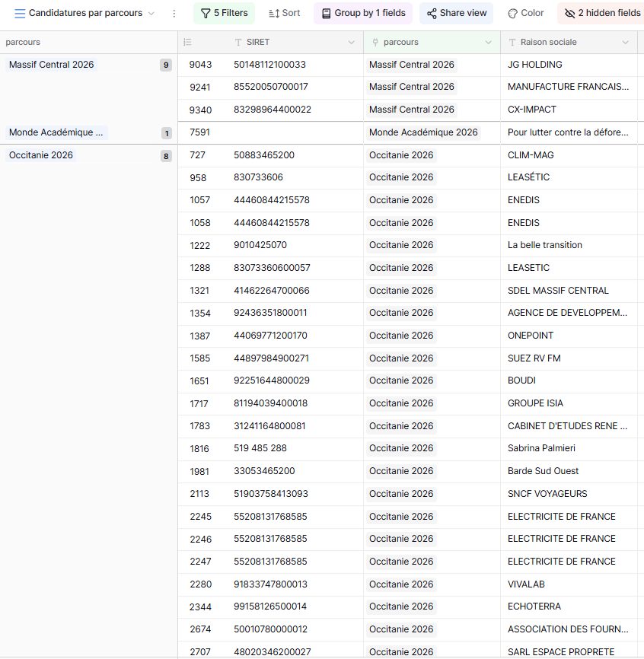Open the green parcours column dropdown arrow
This screenshot has height=659, width=644.
[488, 43]
